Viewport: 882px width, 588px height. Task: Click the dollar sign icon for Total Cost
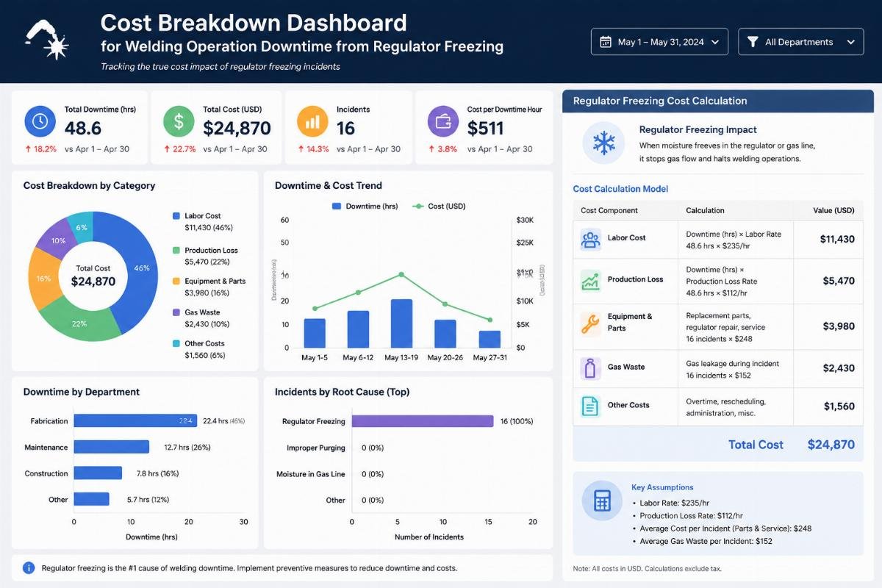coord(179,121)
